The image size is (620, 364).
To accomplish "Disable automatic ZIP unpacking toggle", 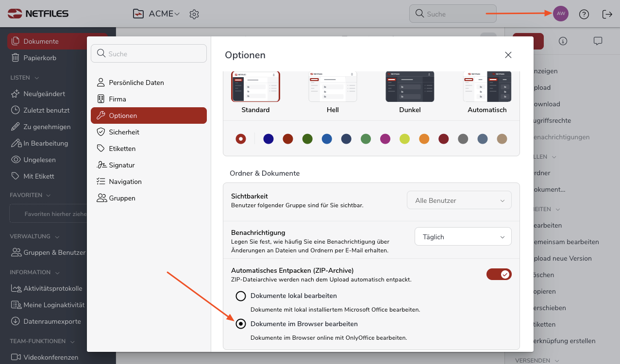I will click(499, 274).
